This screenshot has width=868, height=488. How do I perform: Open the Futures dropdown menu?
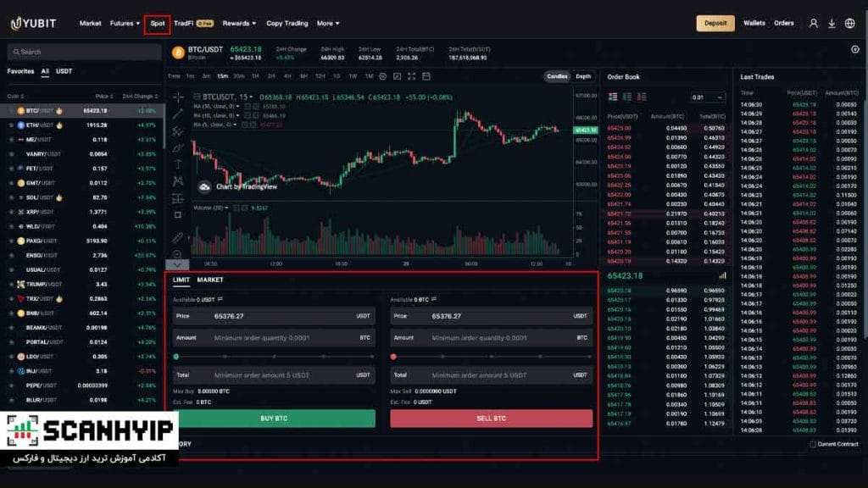[125, 23]
